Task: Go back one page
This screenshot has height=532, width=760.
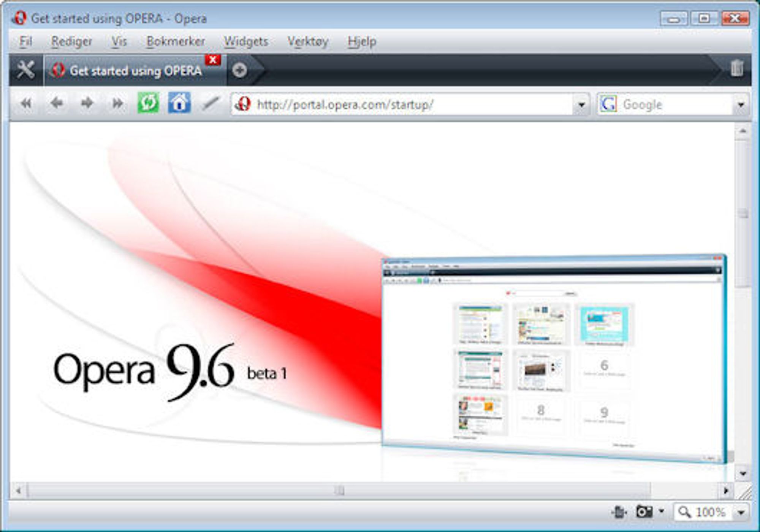Action: (x=57, y=103)
